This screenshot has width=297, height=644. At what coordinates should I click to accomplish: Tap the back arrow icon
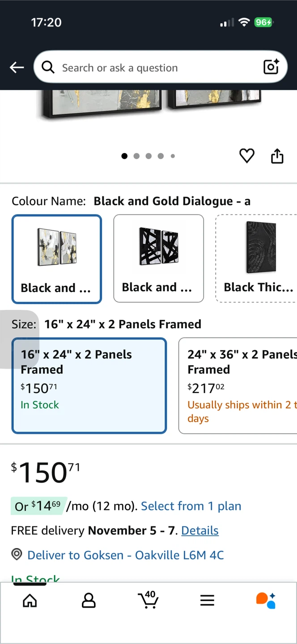17,68
